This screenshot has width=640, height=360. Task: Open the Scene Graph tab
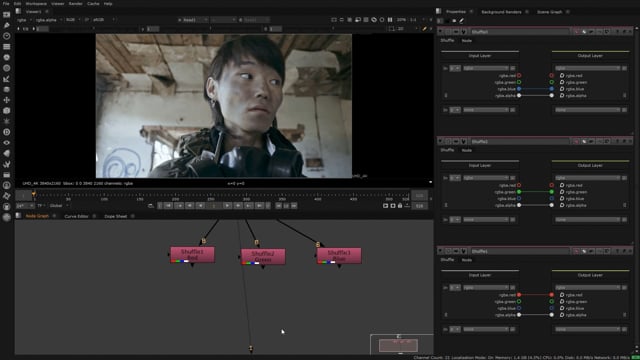[x=549, y=12]
